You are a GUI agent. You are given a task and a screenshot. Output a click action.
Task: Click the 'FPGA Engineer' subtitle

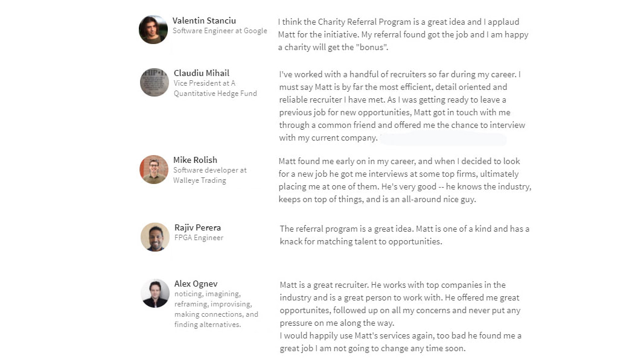click(x=199, y=238)
